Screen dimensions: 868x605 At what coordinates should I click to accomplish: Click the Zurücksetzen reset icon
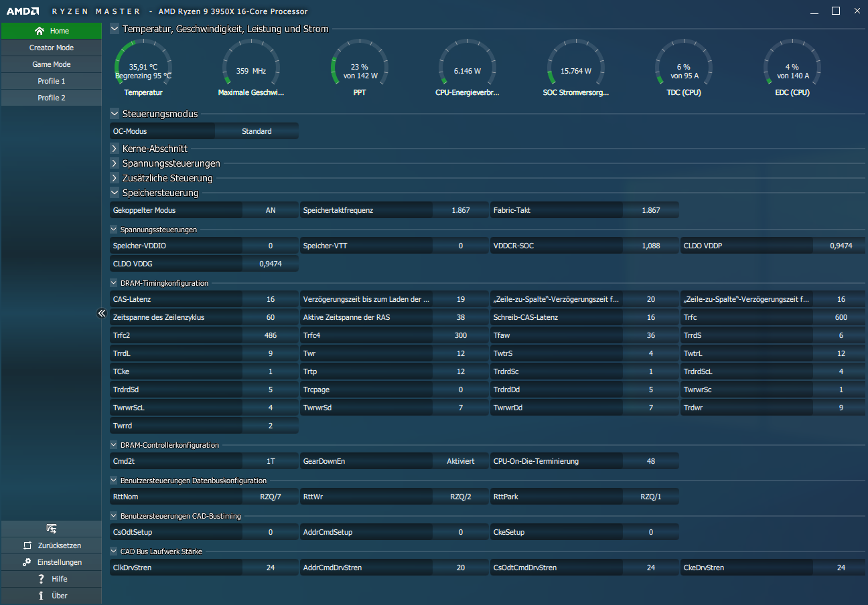pyautogui.click(x=27, y=545)
